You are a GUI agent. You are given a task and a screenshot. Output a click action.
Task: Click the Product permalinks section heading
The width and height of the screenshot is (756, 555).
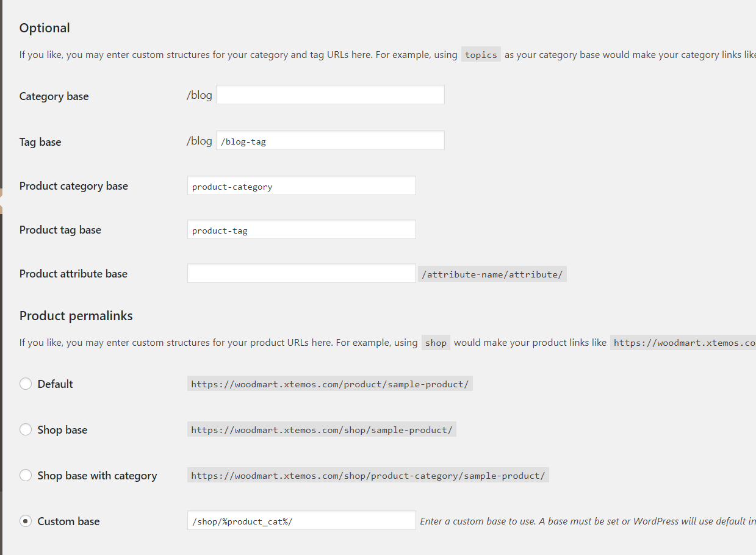(76, 315)
